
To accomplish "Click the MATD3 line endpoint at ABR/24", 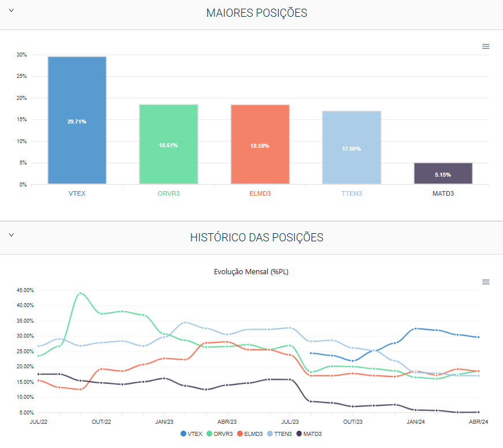I will click(x=478, y=412).
